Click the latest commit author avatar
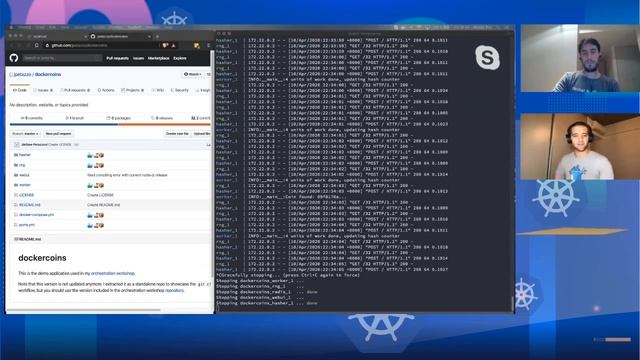The height and width of the screenshot is (360, 640). click(17, 144)
